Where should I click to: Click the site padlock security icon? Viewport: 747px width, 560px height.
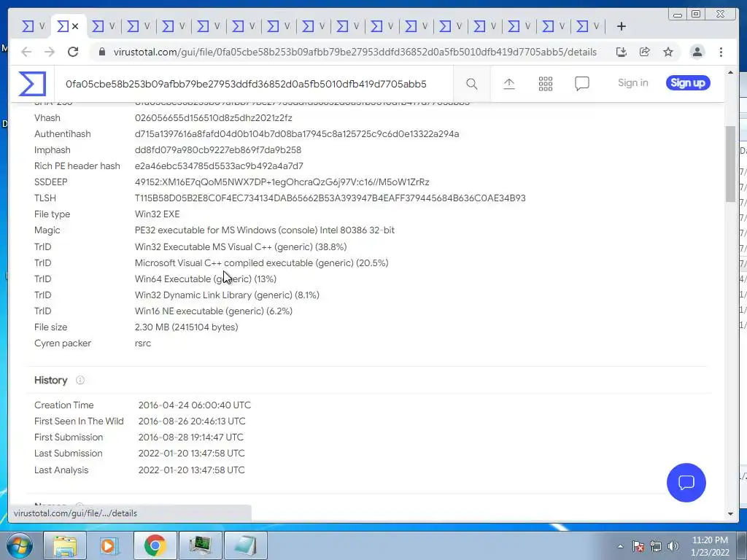click(101, 52)
